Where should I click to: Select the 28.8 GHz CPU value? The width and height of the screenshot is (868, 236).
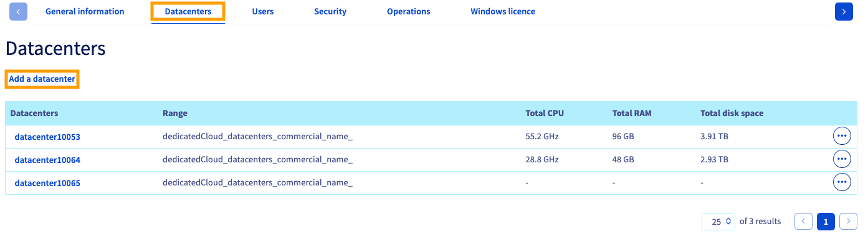[542, 159]
